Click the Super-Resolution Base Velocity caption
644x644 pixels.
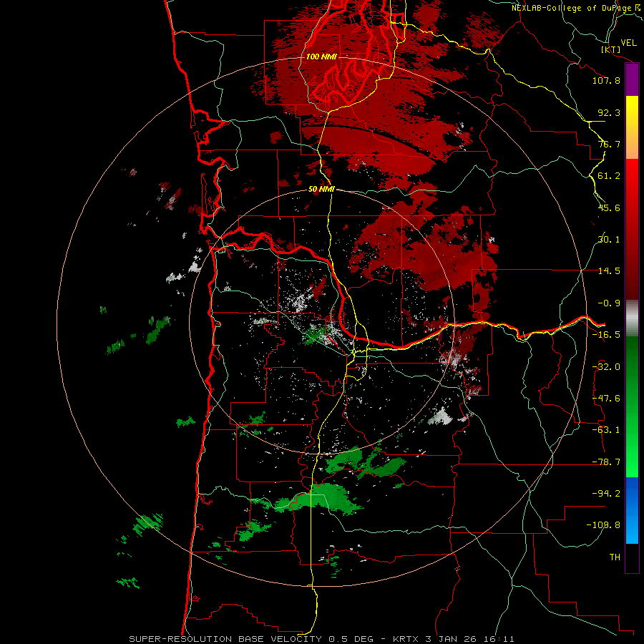pos(321,639)
